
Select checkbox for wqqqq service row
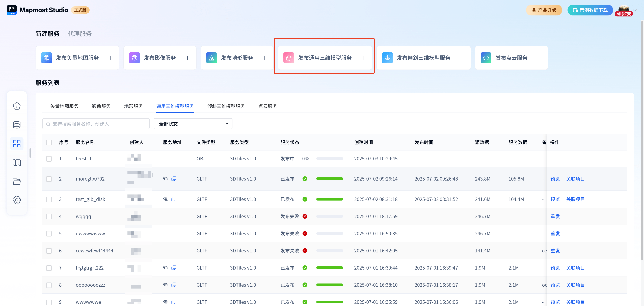click(x=49, y=216)
